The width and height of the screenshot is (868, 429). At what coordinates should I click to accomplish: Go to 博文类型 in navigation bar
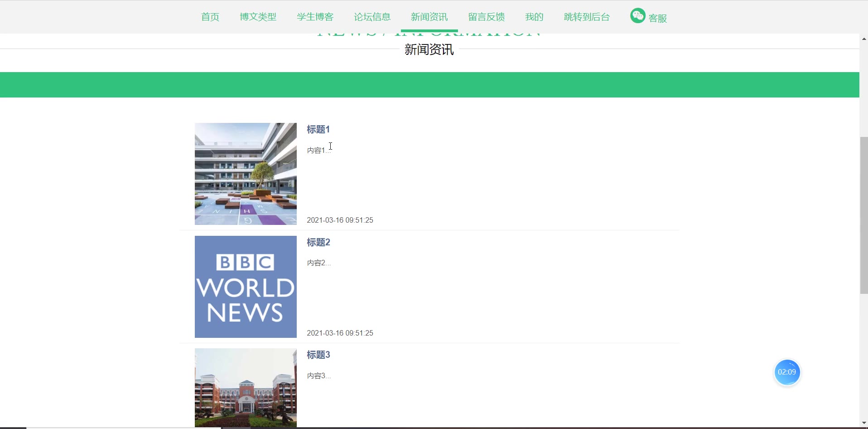258,17
